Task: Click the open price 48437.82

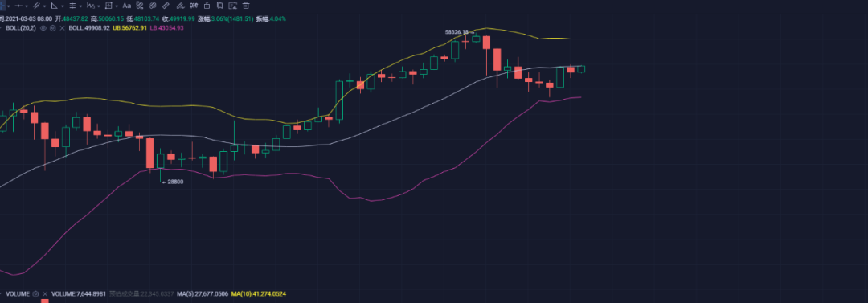Action: pyautogui.click(x=76, y=18)
